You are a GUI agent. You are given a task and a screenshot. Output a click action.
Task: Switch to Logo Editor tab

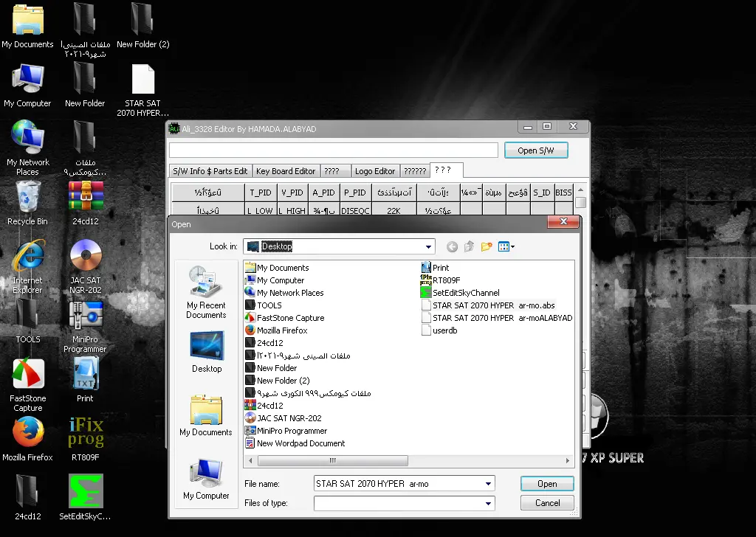click(x=374, y=171)
